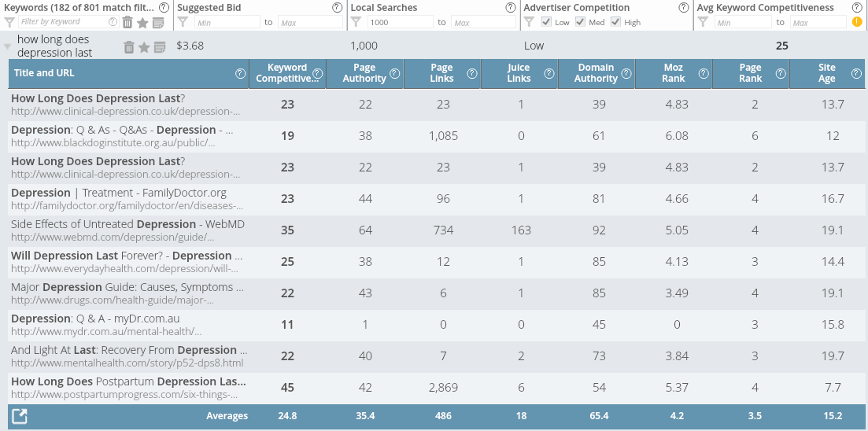Open help for the Suggested Bid column
This screenshot has height=431, width=868.
pyautogui.click(x=337, y=8)
